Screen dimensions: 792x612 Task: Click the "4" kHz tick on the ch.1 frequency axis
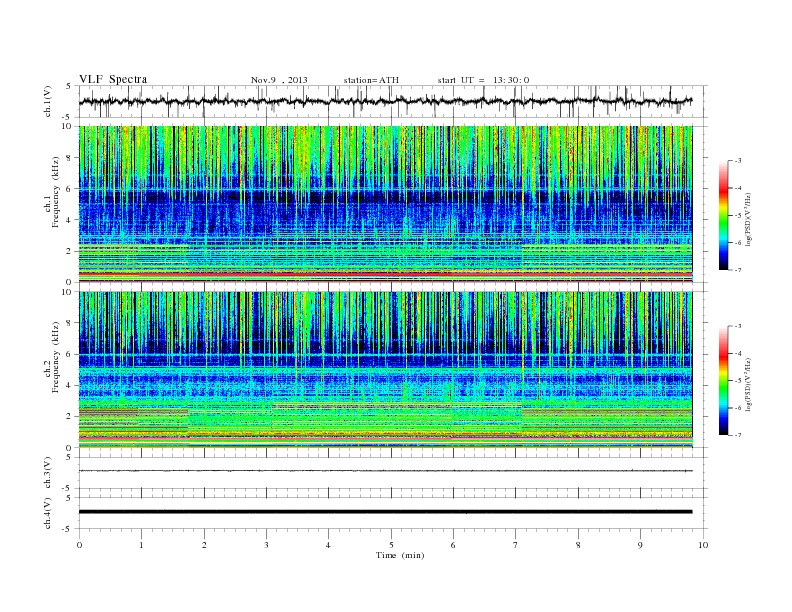(x=69, y=220)
